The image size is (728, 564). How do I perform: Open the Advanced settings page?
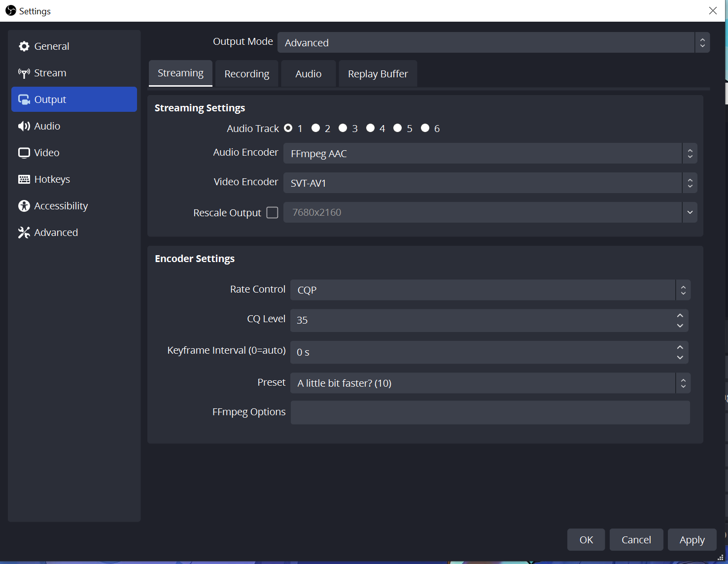pyautogui.click(x=74, y=232)
